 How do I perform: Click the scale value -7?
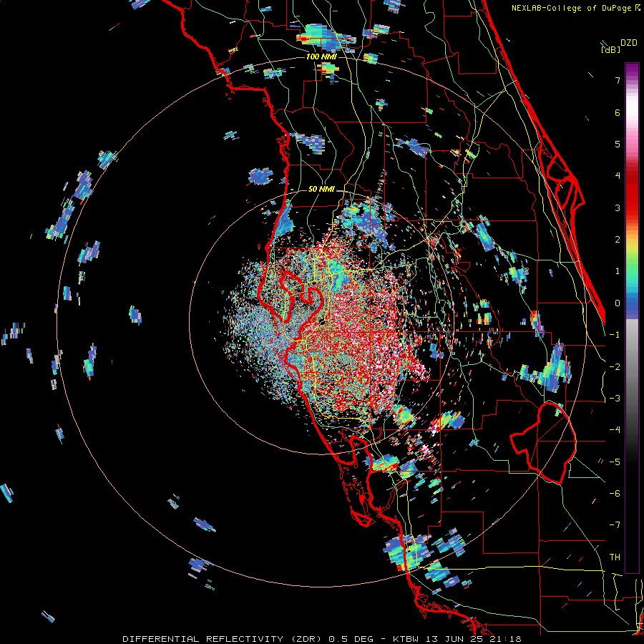coord(615,525)
